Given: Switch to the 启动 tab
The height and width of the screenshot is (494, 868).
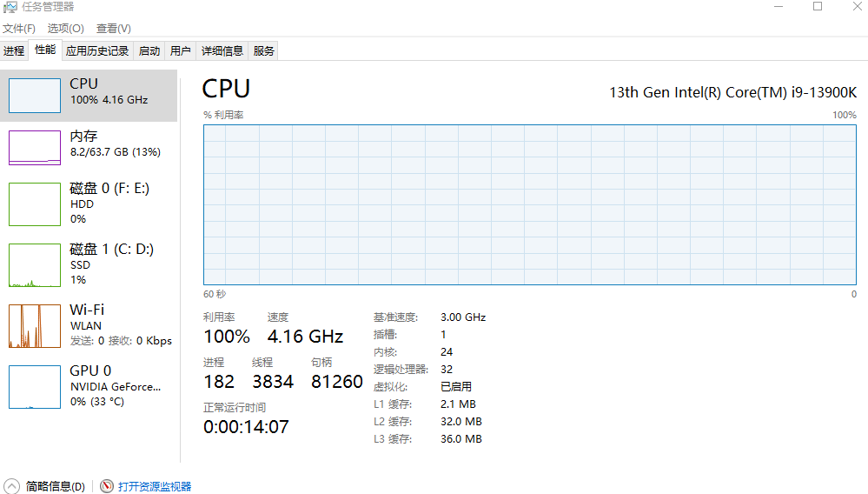Looking at the screenshot, I should click(x=149, y=51).
